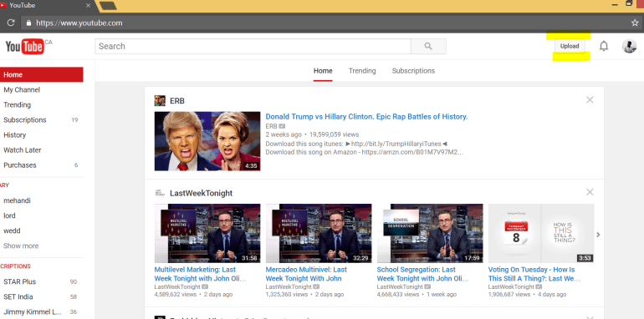The image size is (644, 319).
Task: Open LastWeekTonight channel heading
Action: [202, 193]
